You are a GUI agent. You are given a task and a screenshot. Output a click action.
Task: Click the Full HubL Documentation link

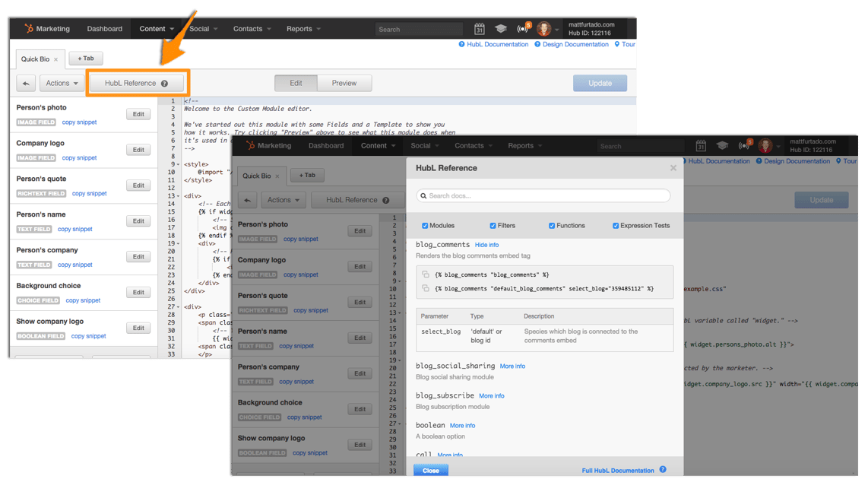[617, 470]
